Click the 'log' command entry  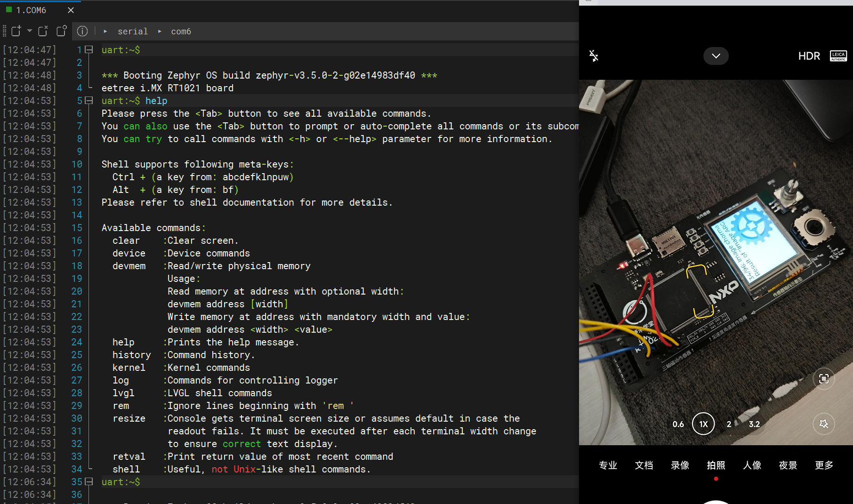pyautogui.click(x=121, y=380)
